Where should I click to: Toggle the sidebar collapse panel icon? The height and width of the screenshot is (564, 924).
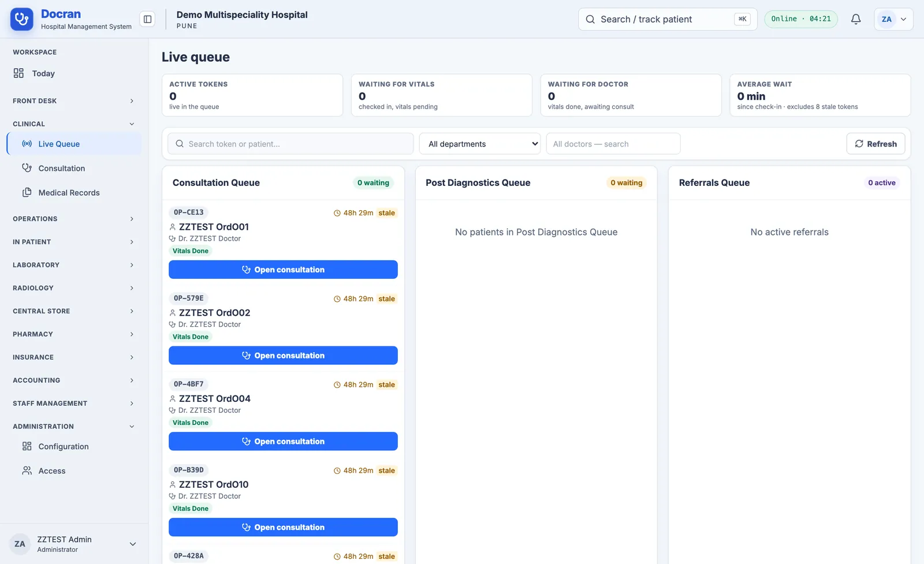point(148,19)
